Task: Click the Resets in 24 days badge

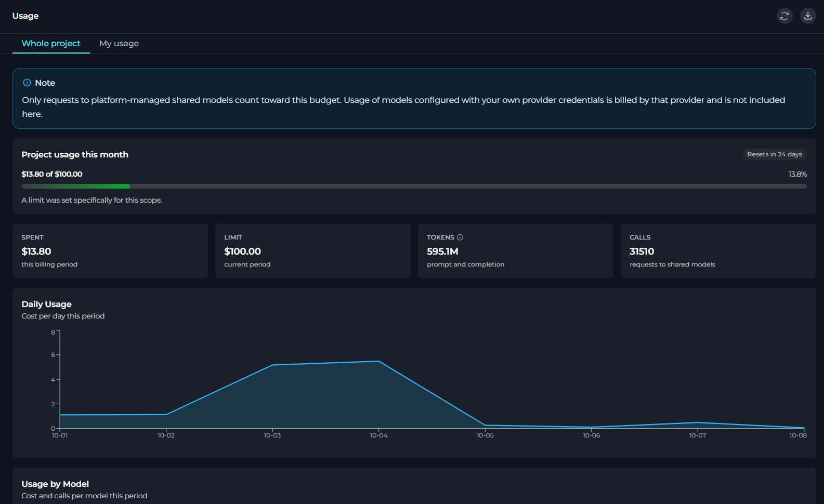Action: click(x=775, y=154)
